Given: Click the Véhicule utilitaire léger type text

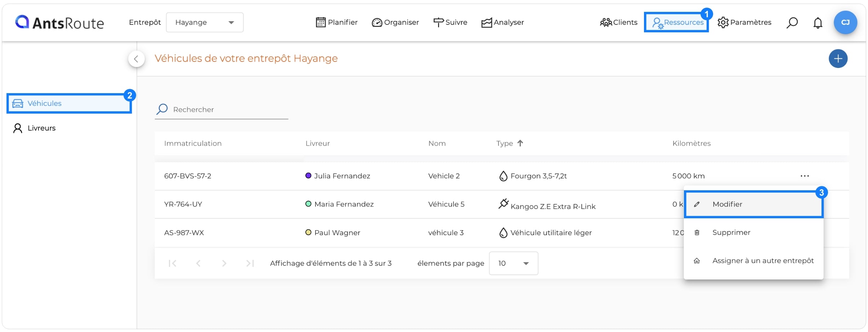Looking at the screenshot, I should pos(551,233).
